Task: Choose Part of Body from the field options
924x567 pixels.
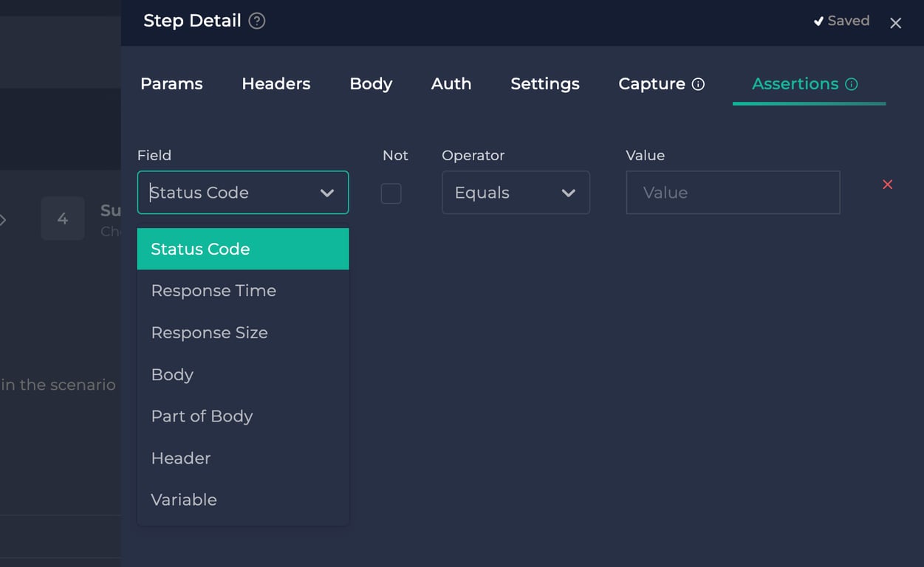Action: pyautogui.click(x=202, y=416)
